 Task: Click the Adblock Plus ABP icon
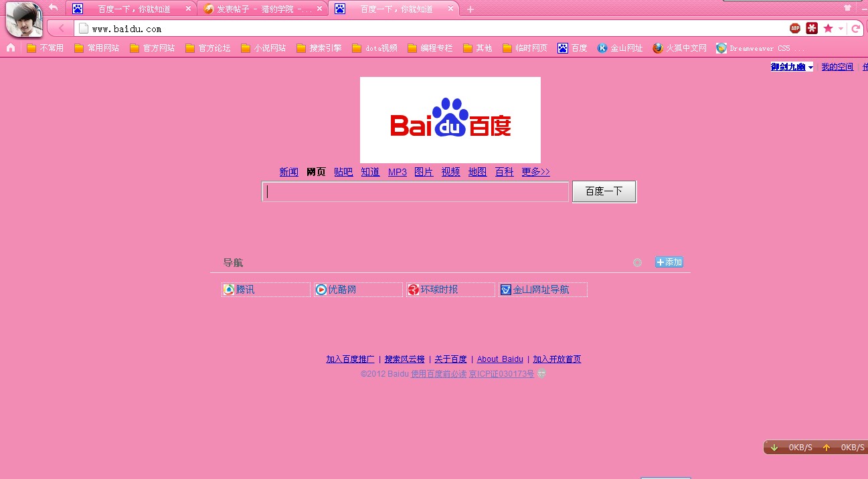tap(795, 28)
